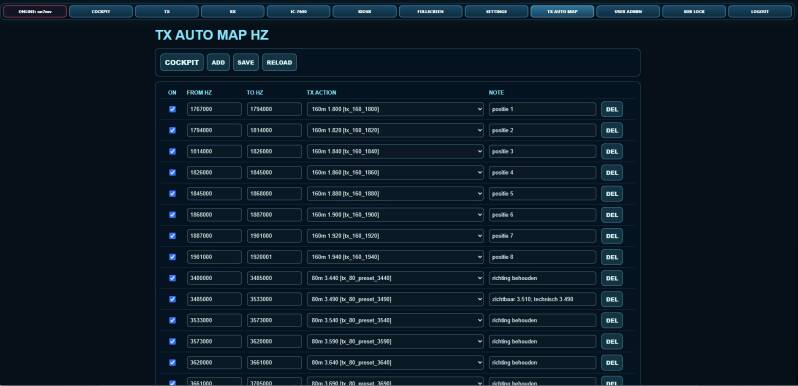Go to the User Admin tab
798x386 pixels.
(628, 12)
